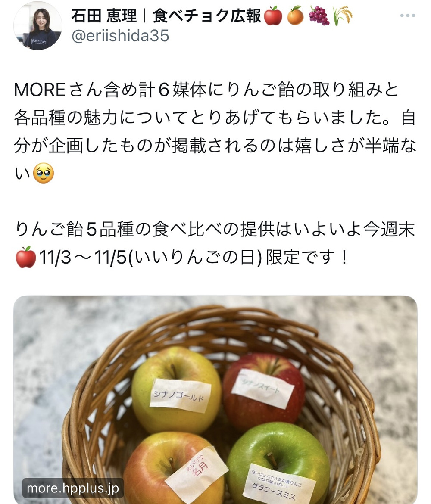Open the more.hpplus.jp link label
Viewport: 431px width, 504px height.
point(73,488)
